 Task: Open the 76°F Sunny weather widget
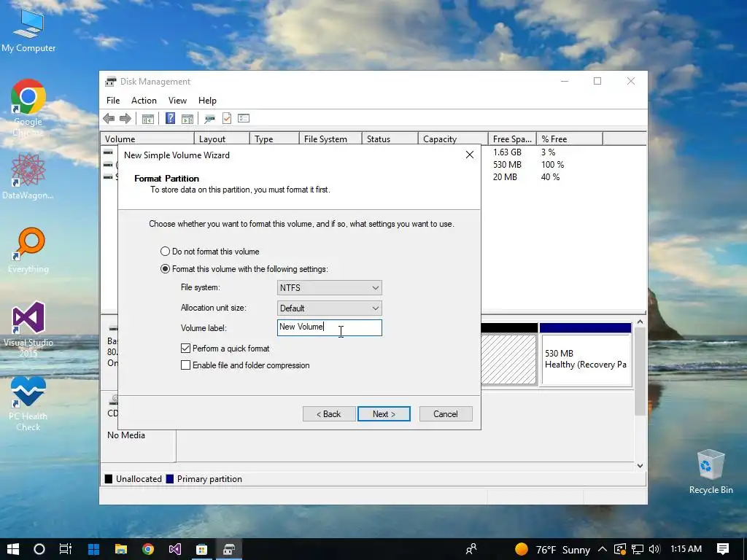(553, 550)
